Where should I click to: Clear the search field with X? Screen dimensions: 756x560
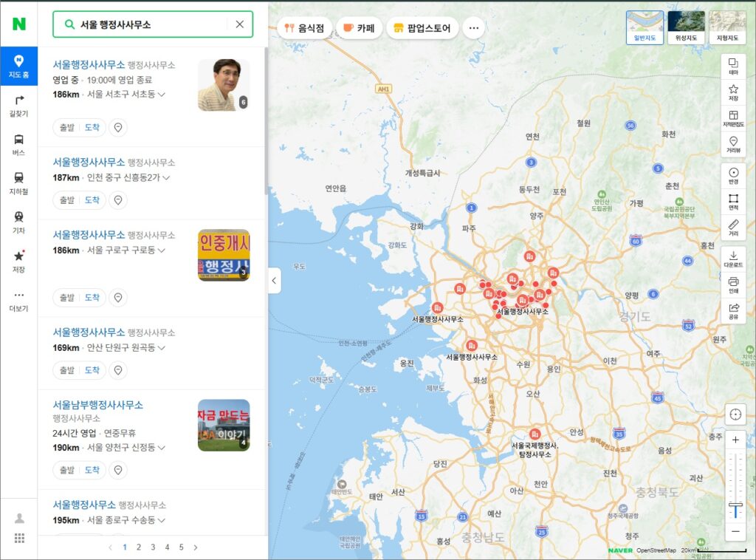[x=239, y=24]
